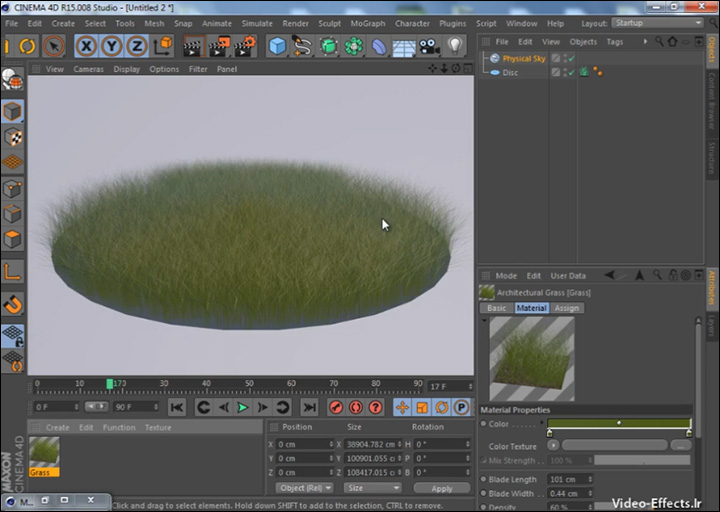
Task: Open the deformer objects icon
Action: click(x=378, y=46)
